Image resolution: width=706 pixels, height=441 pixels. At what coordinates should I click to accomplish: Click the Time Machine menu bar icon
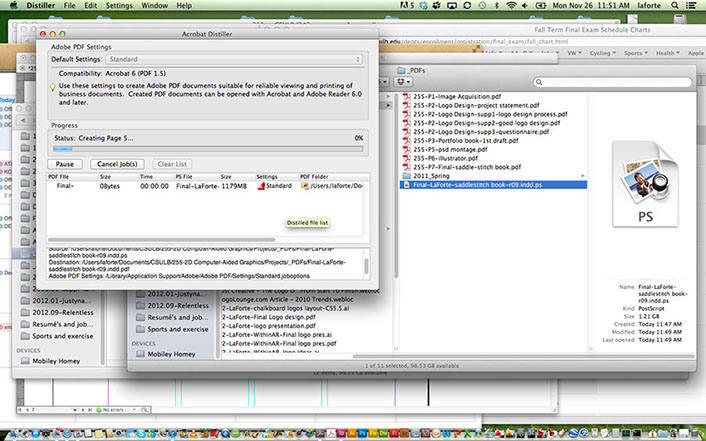coord(482,5)
